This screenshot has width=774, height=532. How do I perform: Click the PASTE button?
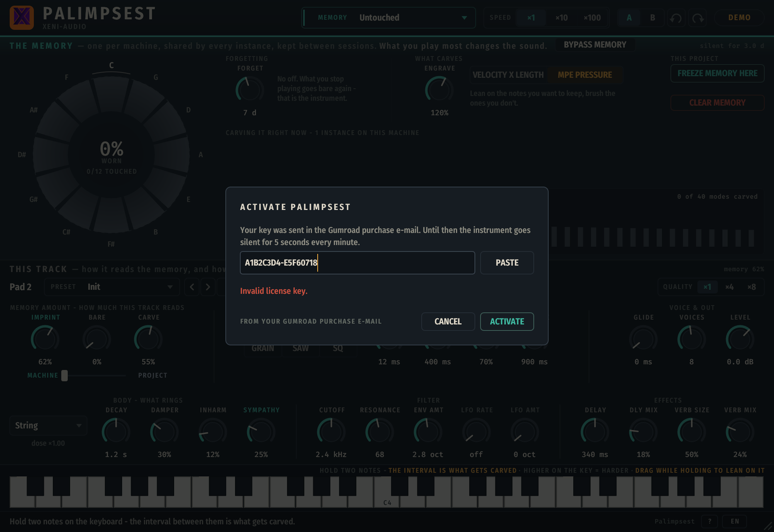click(x=507, y=263)
